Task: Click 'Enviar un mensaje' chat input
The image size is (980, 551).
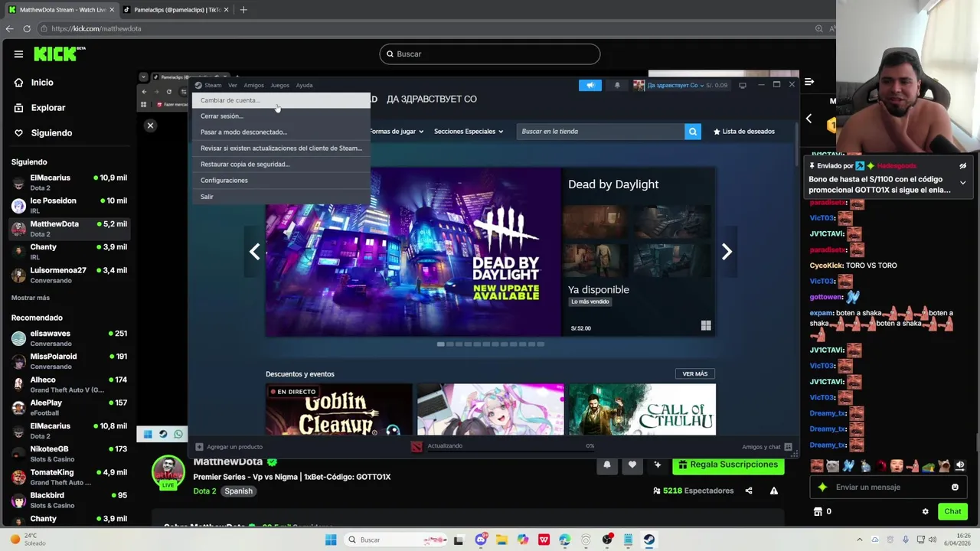Action: coord(888,487)
